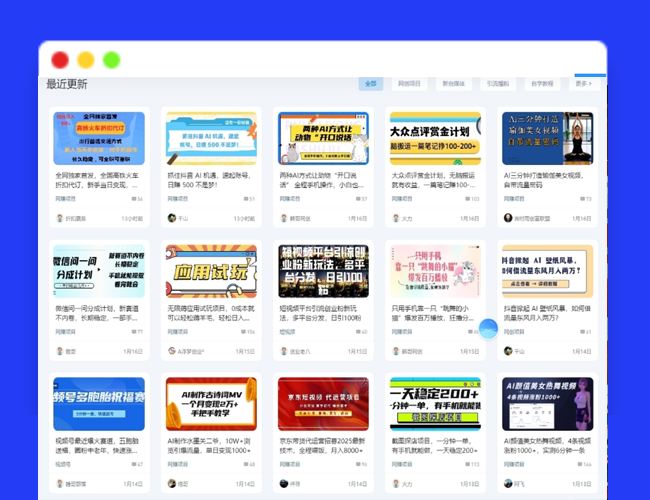Open author avatar on 动物开口说话 card
The image size is (650, 500).
point(284,218)
